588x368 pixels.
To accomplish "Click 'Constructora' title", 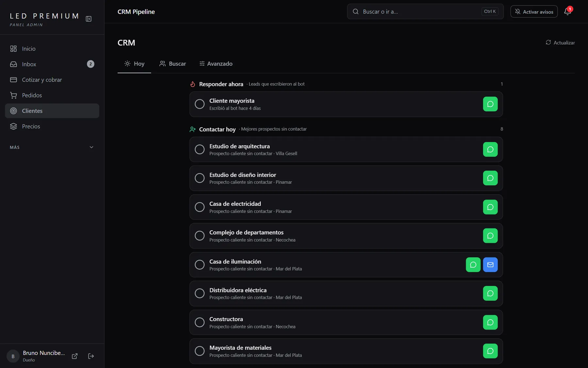I will click(226, 319).
